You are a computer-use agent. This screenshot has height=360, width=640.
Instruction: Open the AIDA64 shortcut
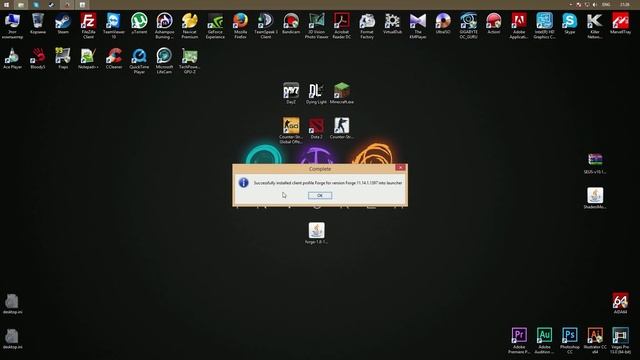pos(620,303)
